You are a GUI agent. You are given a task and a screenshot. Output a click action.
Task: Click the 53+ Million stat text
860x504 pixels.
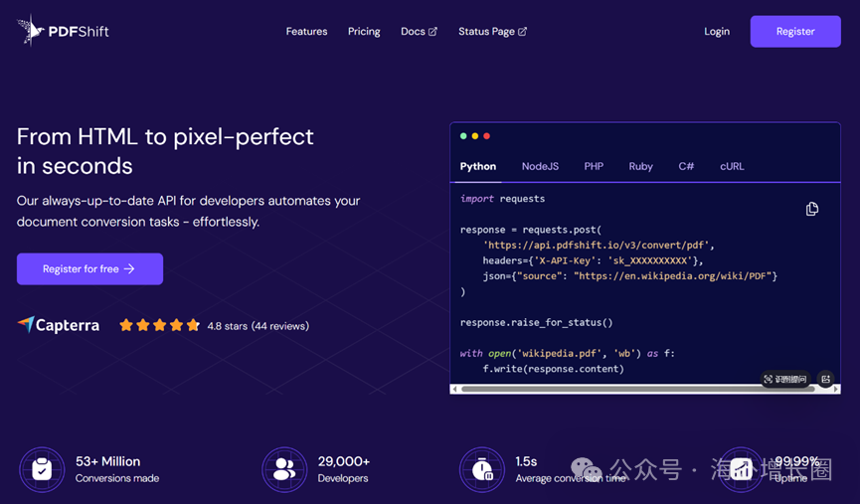point(108,461)
